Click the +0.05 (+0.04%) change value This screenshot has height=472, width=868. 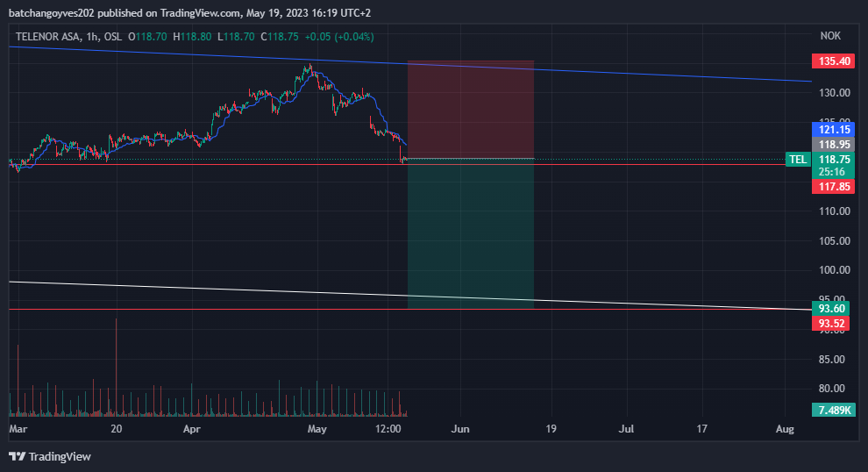[x=338, y=37]
